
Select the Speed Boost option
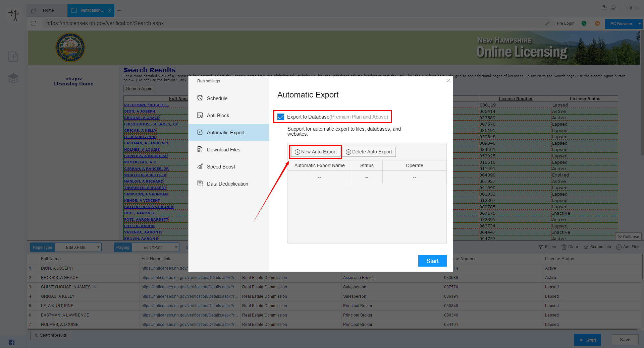click(221, 166)
